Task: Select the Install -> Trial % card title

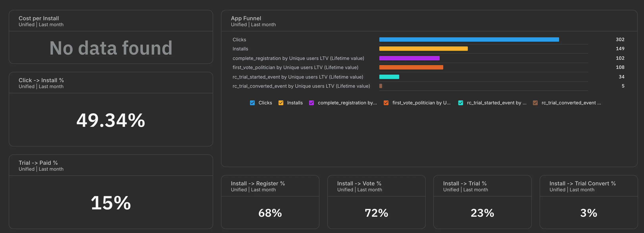Action: click(x=465, y=184)
